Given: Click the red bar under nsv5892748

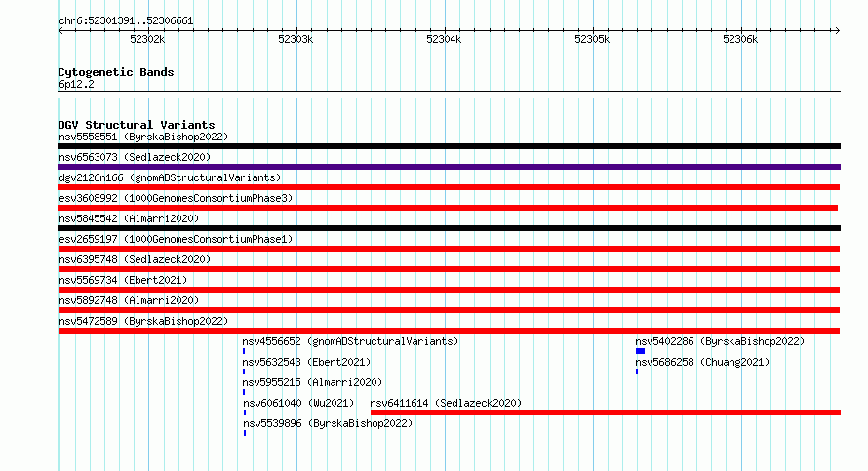Looking at the screenshot, I should 449,310.
